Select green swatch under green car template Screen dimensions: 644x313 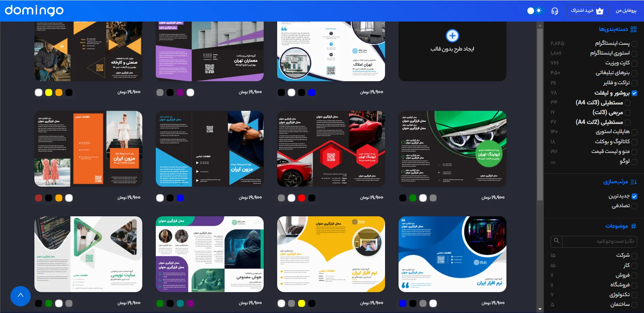[413, 198]
